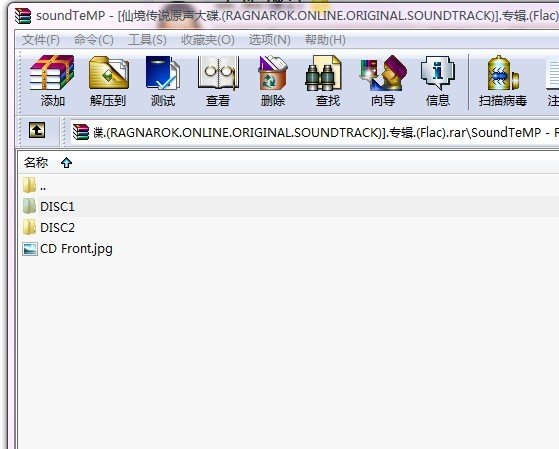Open the 收藏夹(O) menu
Image resolution: width=559 pixels, height=449 pixels.
[x=207, y=40]
